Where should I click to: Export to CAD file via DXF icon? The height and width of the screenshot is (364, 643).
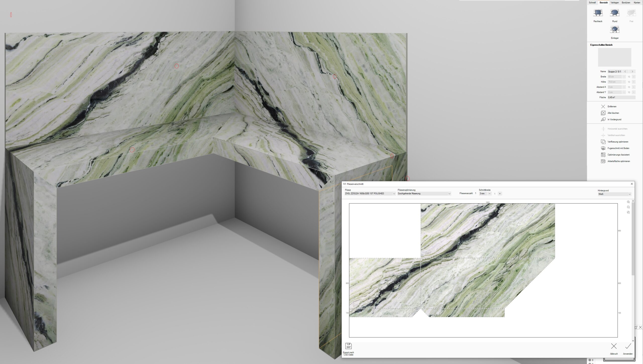tap(348, 346)
